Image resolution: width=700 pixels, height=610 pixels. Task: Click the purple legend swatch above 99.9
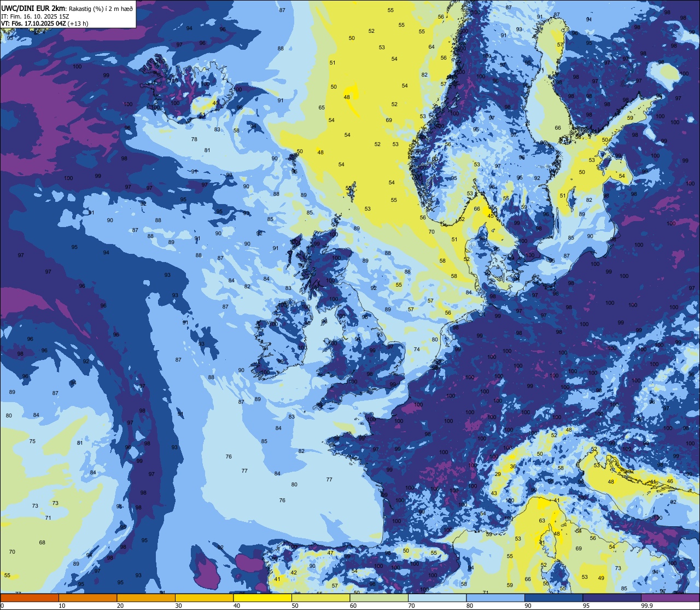(x=670, y=597)
